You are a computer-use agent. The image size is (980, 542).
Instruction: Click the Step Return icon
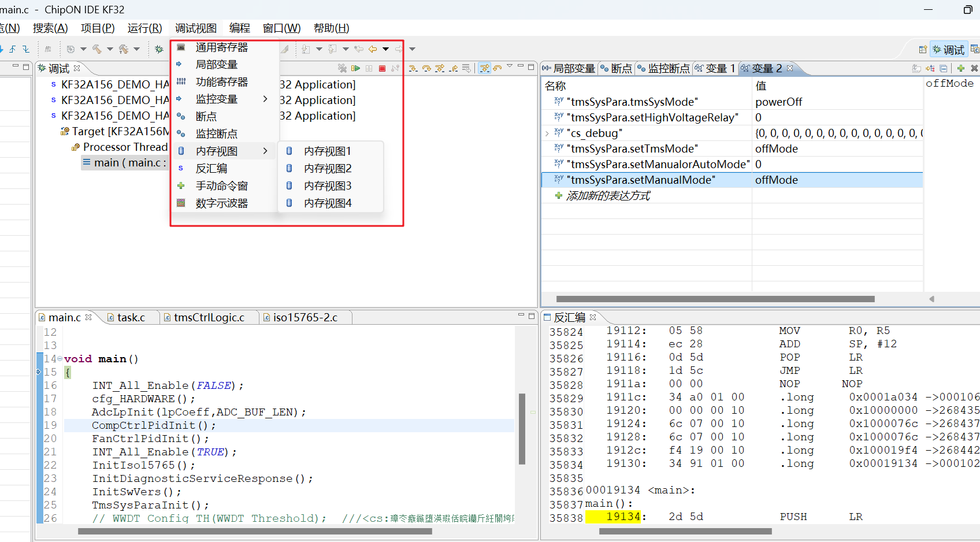click(x=453, y=68)
